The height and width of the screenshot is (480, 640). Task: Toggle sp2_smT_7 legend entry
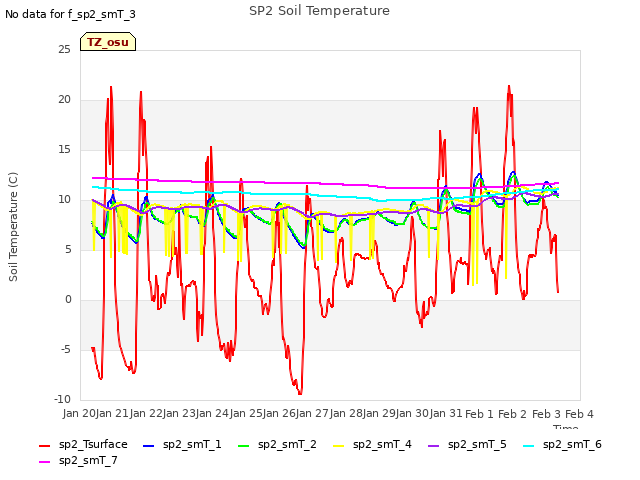pyautogui.click(x=78, y=460)
